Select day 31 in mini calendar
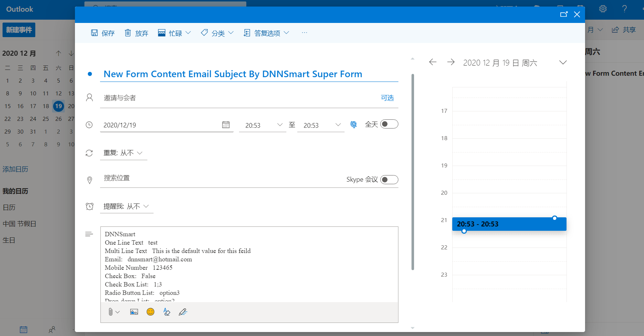This screenshot has height=336, width=644. click(33, 132)
